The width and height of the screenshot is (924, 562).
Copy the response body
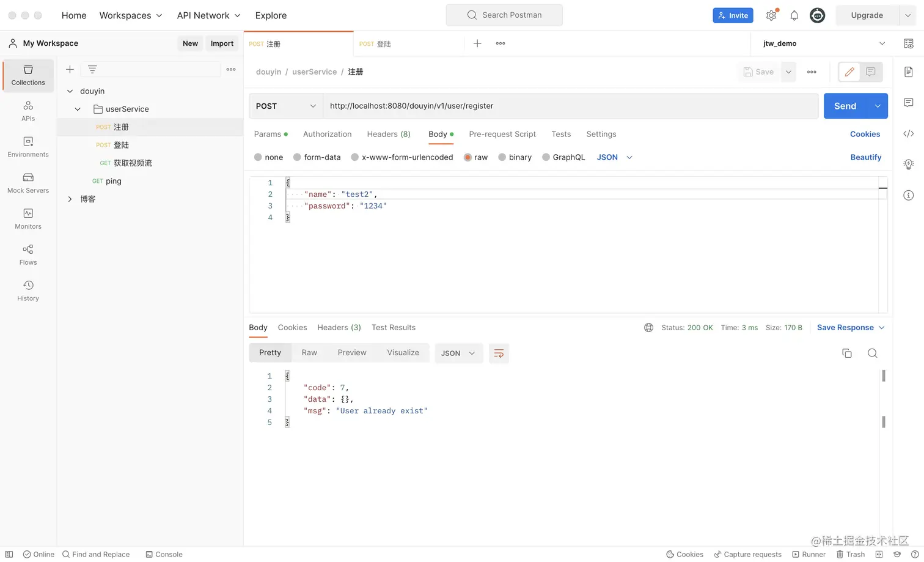[x=846, y=353]
